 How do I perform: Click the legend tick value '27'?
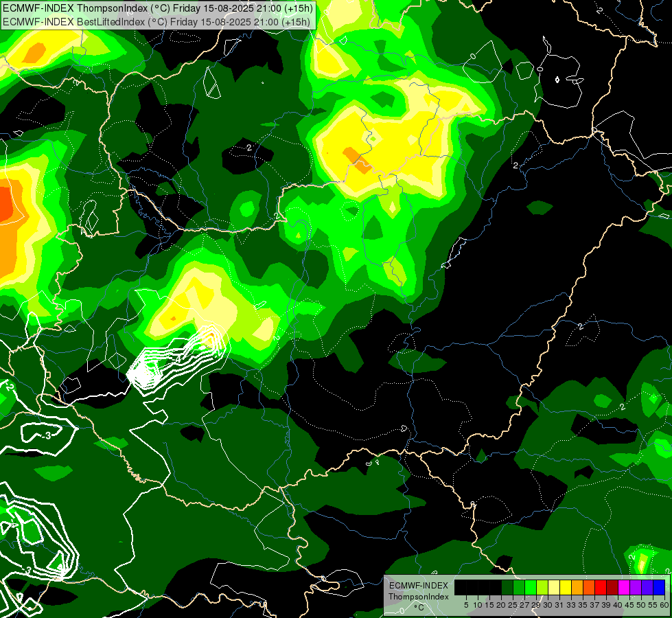[525, 605]
